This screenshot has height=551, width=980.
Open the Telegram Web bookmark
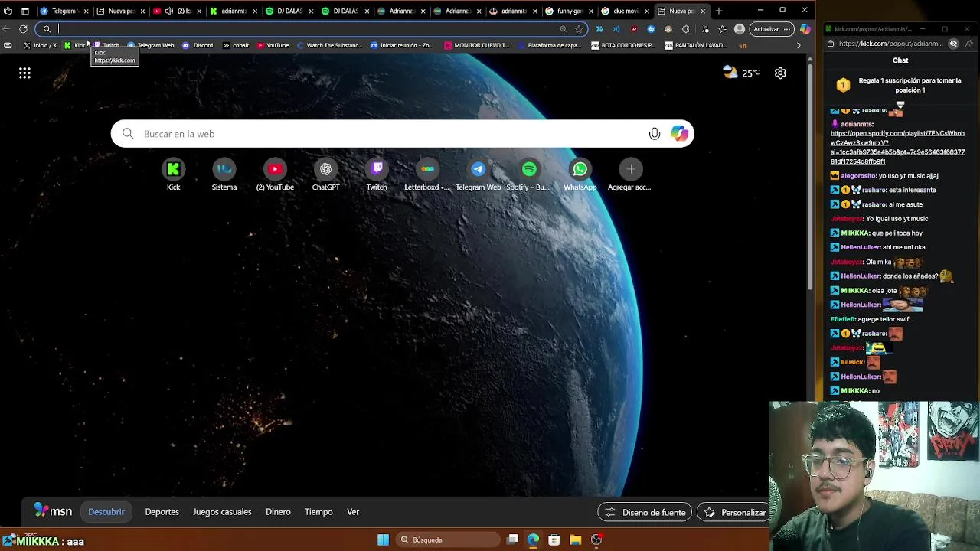pyautogui.click(x=152, y=45)
